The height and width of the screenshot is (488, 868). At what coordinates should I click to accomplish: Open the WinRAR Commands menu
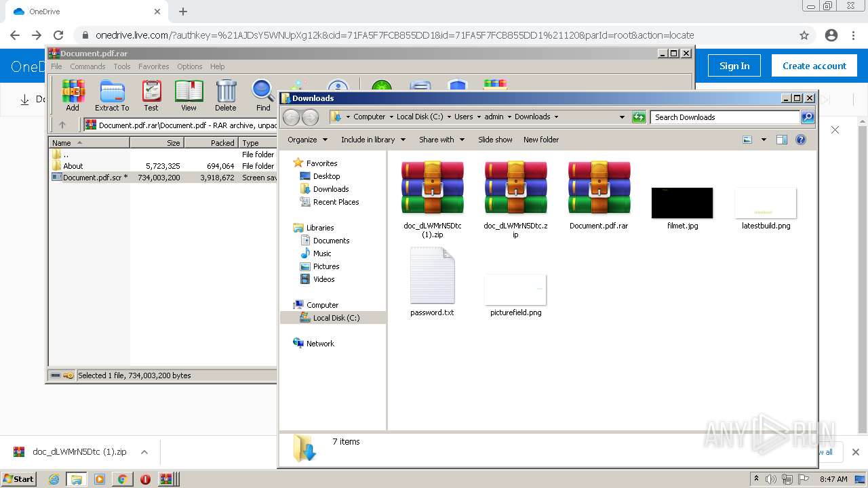tap(87, 66)
